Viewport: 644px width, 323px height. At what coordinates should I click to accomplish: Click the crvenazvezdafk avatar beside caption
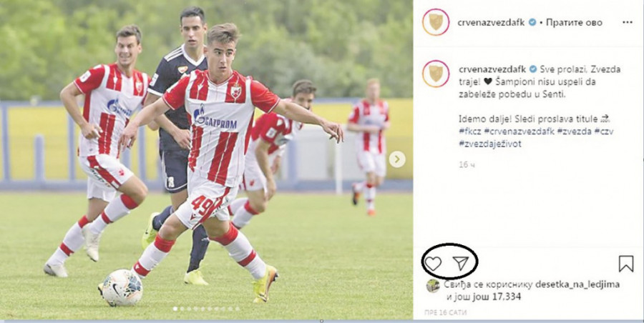coord(436,74)
